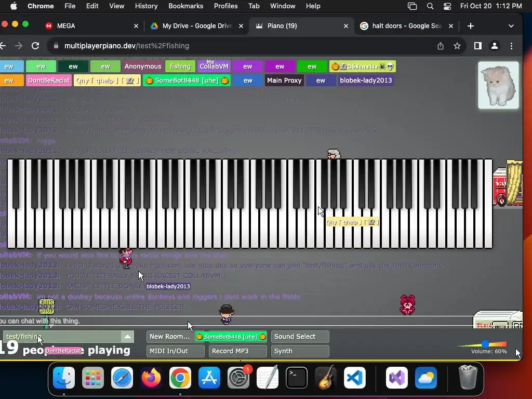The image size is (532, 399).
Task: Click the Main Proxy user tag
Action: [284, 81]
